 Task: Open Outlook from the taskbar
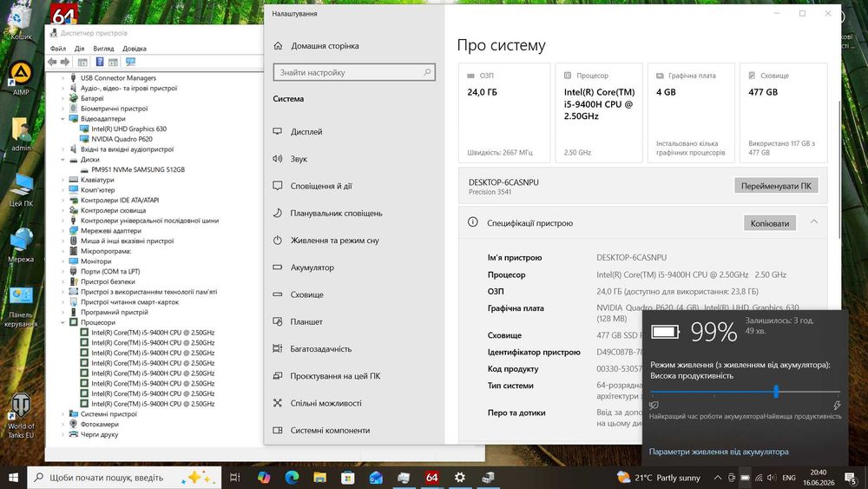376,478
